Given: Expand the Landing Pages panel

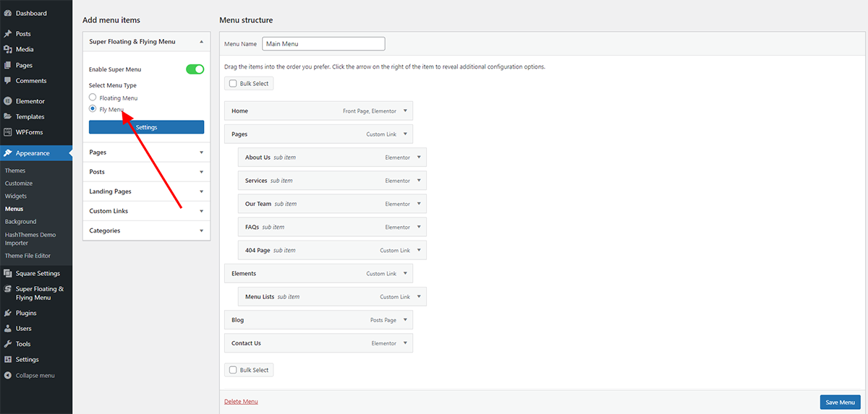Looking at the screenshot, I should coord(147,191).
